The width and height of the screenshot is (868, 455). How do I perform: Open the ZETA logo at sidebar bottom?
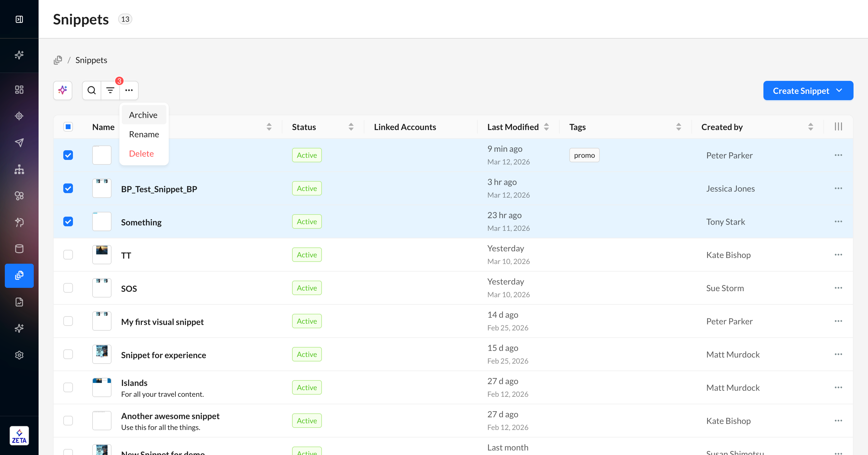pos(19,436)
